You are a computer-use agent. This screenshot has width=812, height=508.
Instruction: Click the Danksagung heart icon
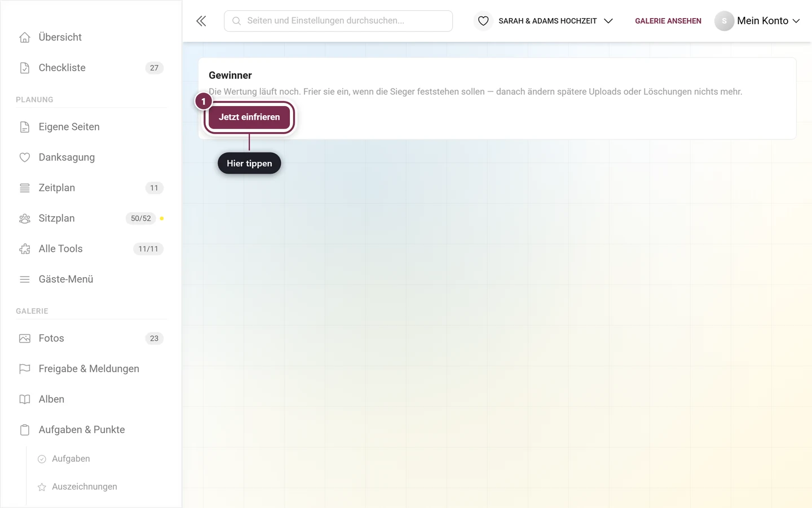(25, 157)
